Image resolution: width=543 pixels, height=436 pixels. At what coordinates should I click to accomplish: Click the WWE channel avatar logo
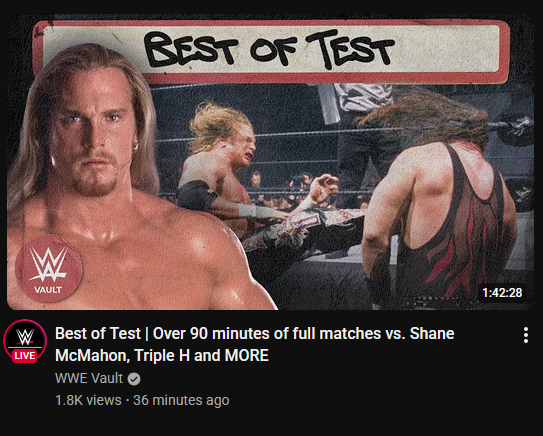25,341
